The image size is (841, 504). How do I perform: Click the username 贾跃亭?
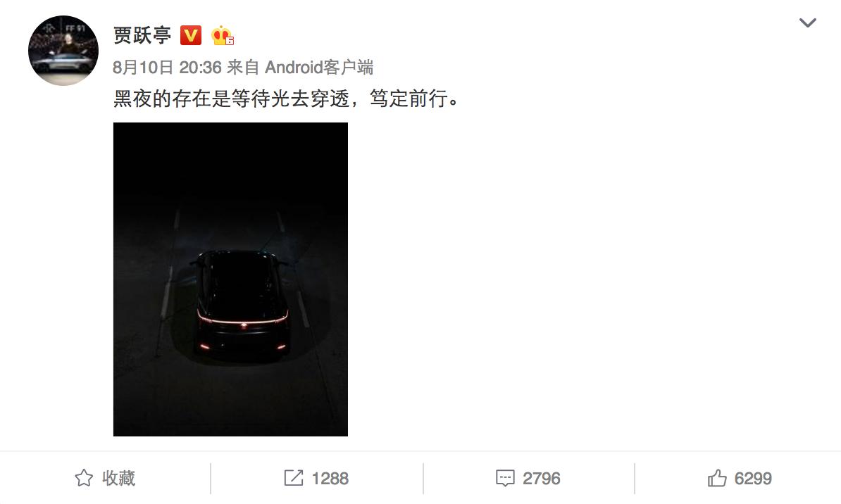pyautogui.click(x=142, y=35)
